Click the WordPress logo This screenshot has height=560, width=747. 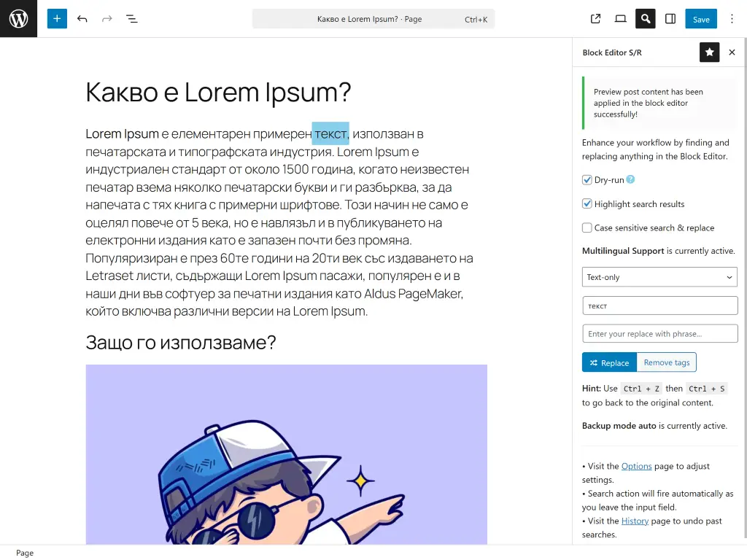click(x=18, y=18)
